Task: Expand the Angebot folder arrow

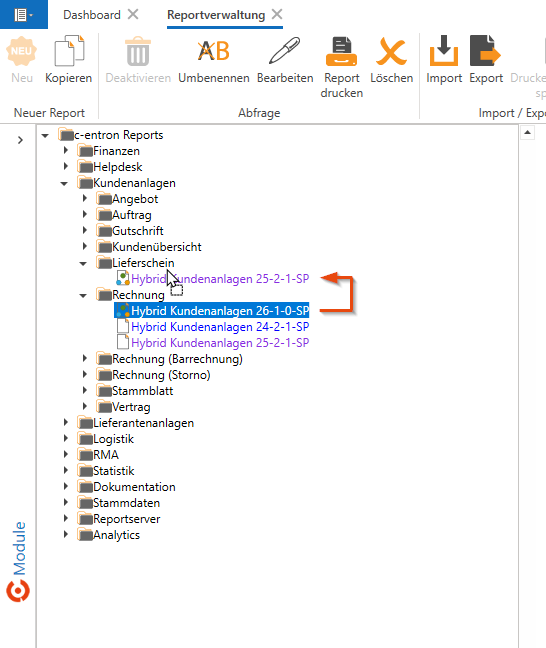Action: click(x=85, y=198)
